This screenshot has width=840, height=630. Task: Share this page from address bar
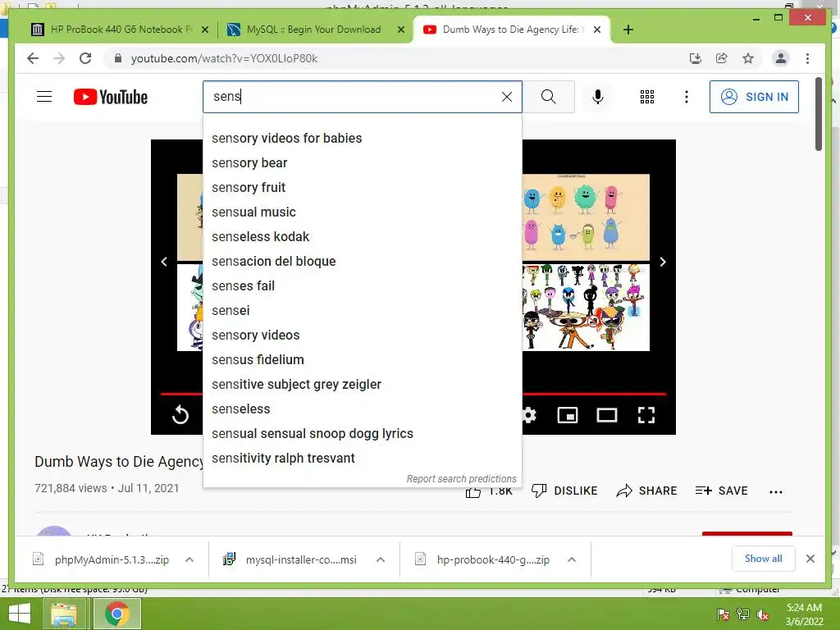[x=722, y=58]
